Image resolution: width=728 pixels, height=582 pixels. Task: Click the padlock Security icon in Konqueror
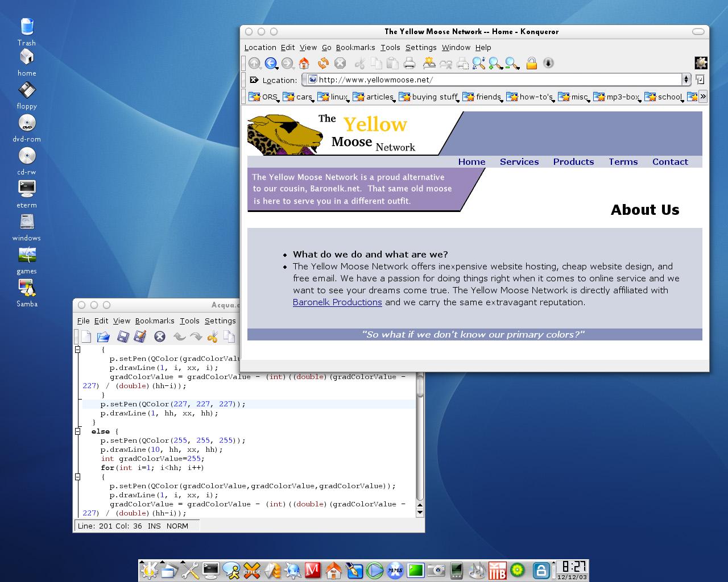coord(532,63)
